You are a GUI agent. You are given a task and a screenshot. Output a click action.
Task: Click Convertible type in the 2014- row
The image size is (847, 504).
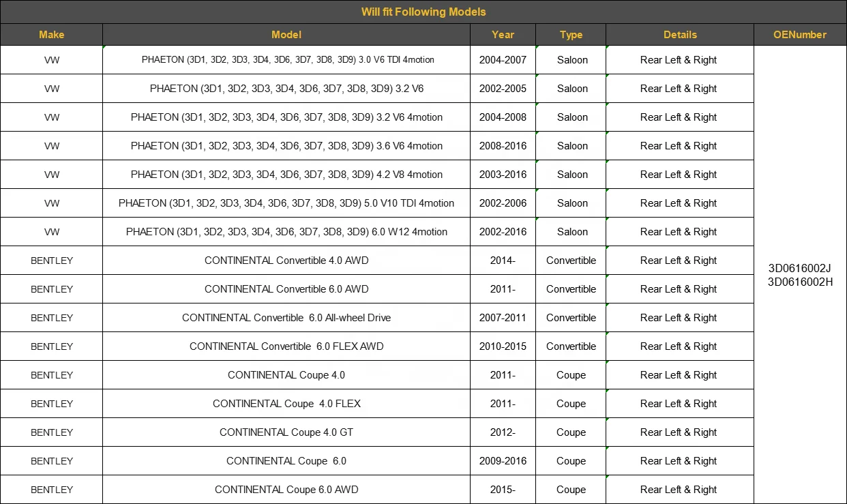click(571, 261)
